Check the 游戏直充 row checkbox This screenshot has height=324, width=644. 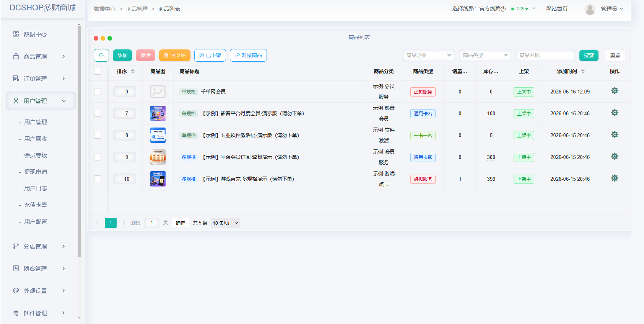click(98, 179)
